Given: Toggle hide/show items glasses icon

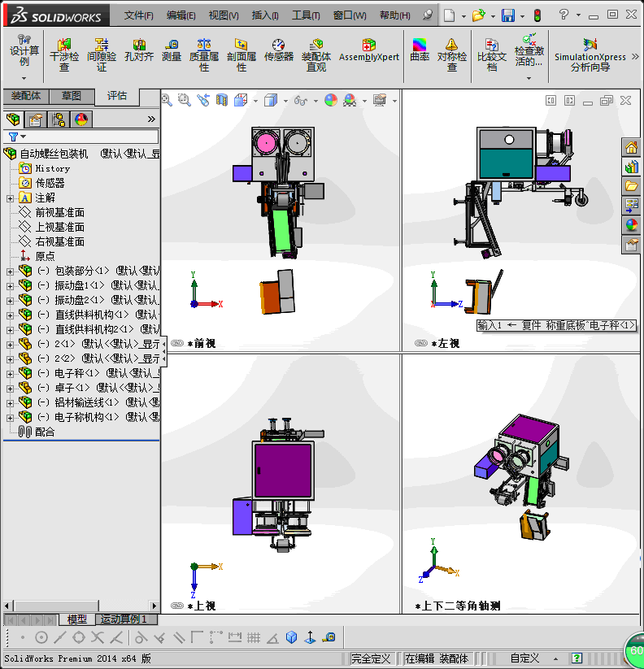Looking at the screenshot, I should pyautogui.click(x=300, y=101).
